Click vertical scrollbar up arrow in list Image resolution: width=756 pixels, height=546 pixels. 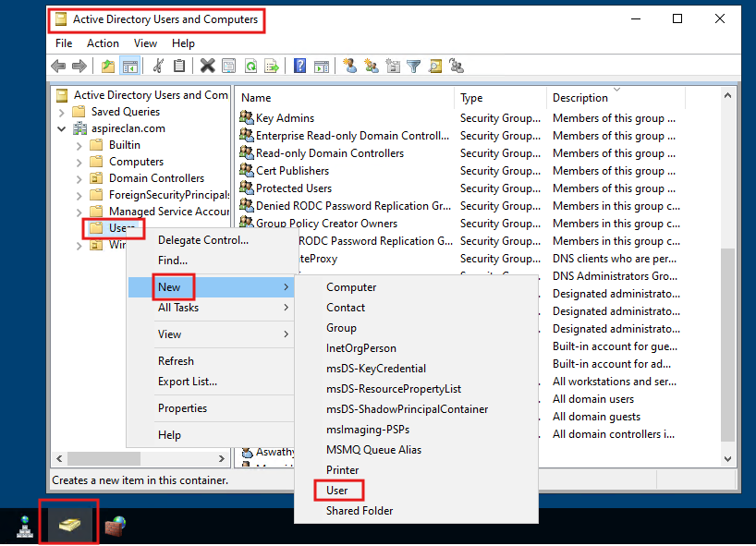pyautogui.click(x=727, y=95)
